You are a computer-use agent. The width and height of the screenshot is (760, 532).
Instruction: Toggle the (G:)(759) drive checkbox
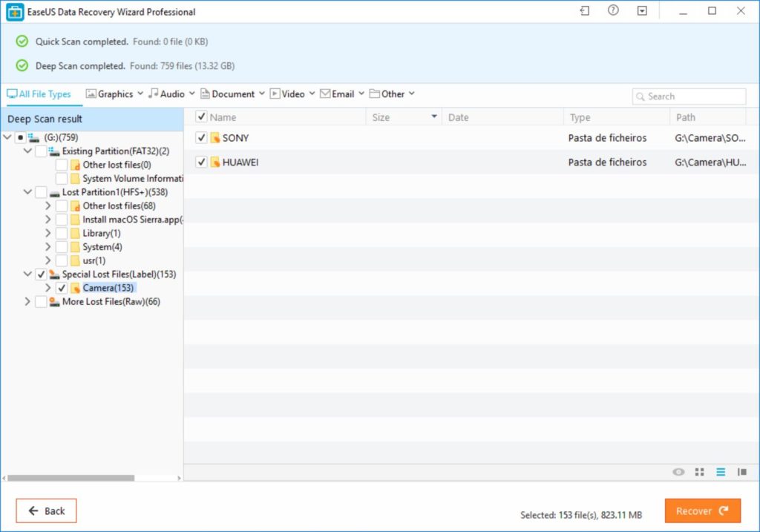[20, 137]
